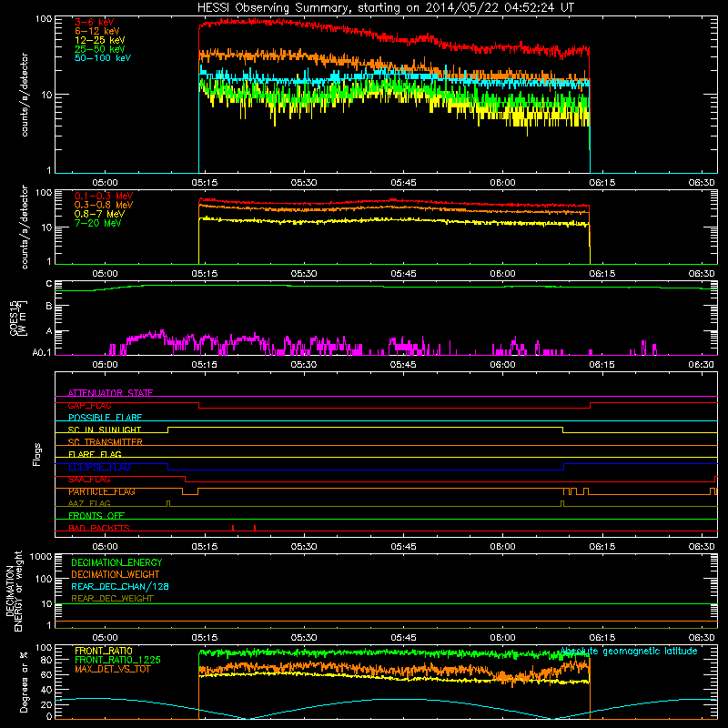Click the 05:00 tick under the GOES plot

tap(105, 365)
